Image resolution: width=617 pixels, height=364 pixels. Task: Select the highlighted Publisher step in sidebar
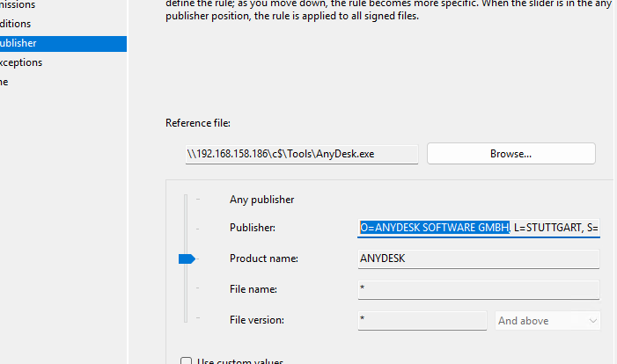point(18,43)
